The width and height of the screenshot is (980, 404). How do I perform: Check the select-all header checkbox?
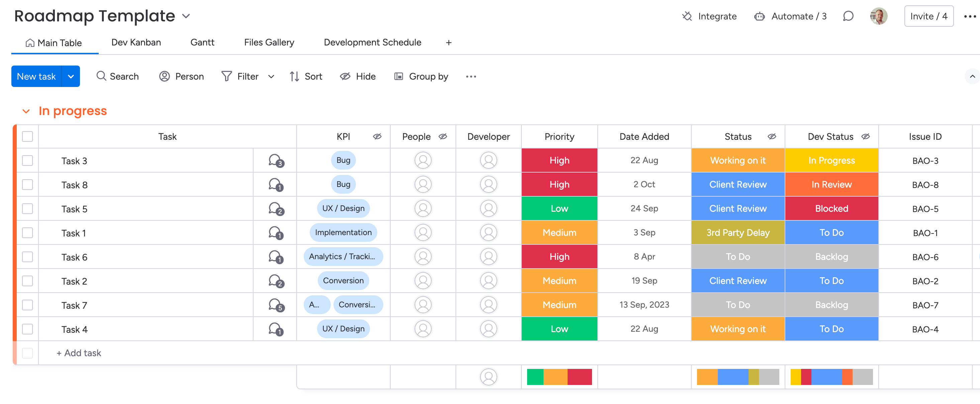27,136
